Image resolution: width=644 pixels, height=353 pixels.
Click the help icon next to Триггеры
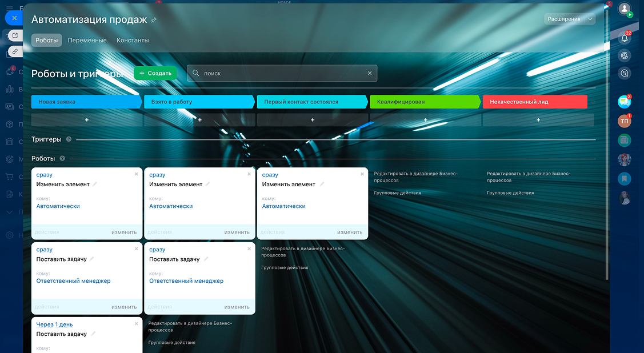pyautogui.click(x=69, y=139)
